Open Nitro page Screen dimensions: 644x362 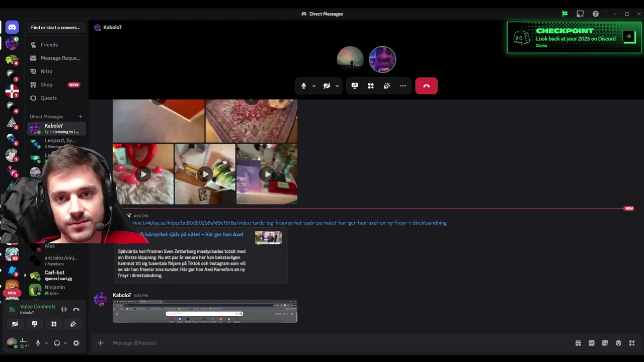[57, 71]
